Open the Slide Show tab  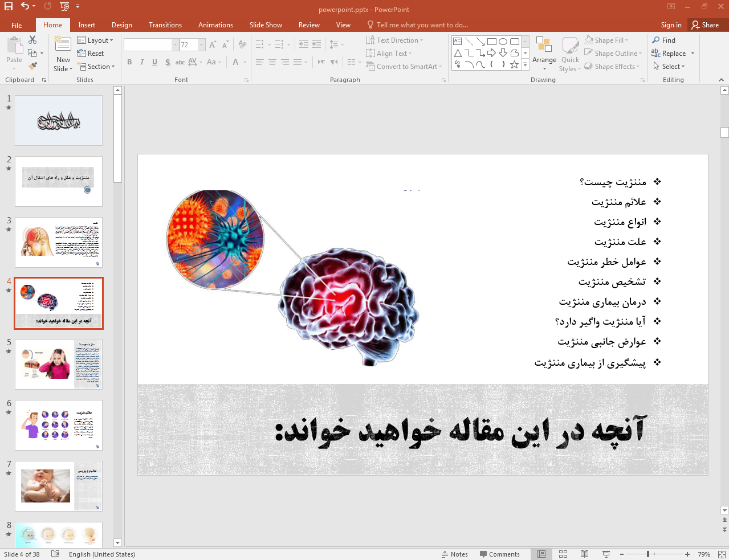[x=265, y=25]
